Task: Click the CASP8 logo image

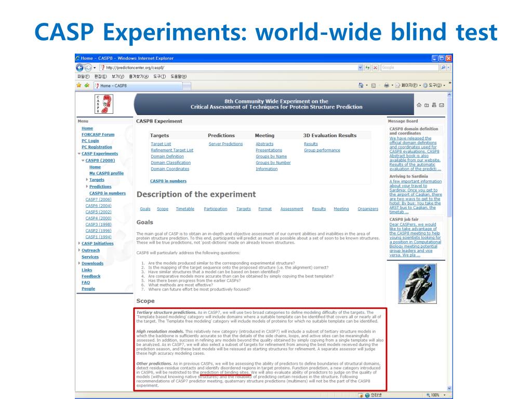Action: [104, 104]
